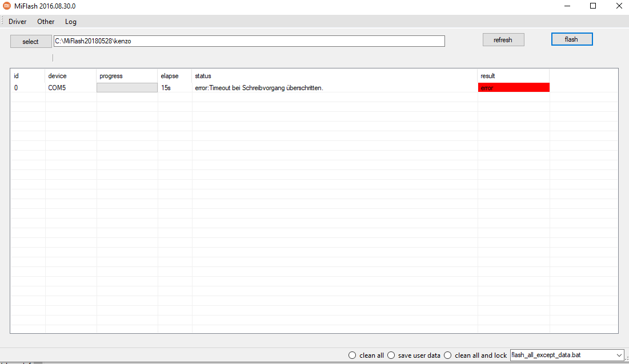Screen dimensions: 629x364
Task: Open the Driver menu
Action: pos(17,22)
